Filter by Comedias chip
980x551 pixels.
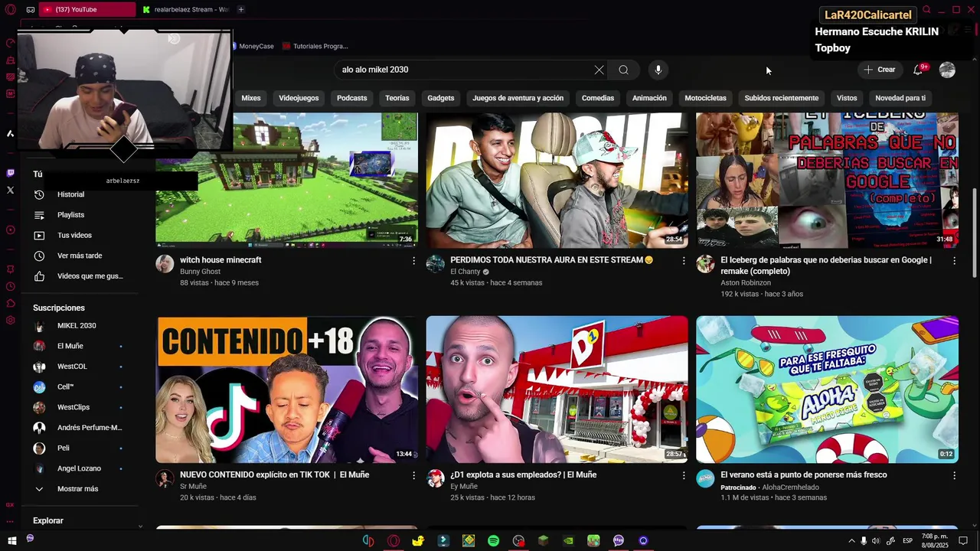click(x=598, y=98)
